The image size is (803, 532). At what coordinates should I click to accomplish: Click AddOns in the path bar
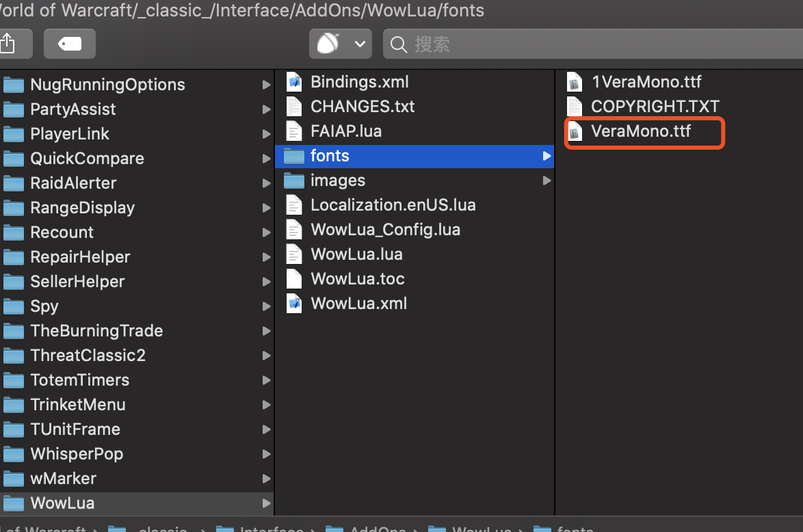click(x=378, y=529)
